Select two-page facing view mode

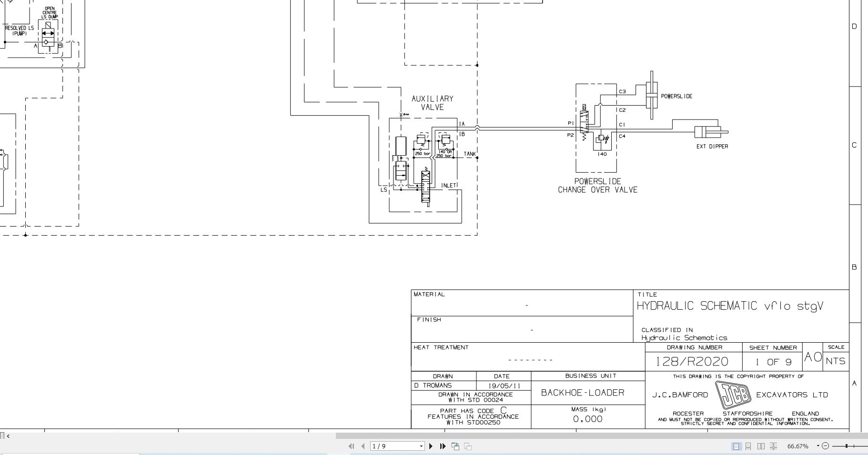(761, 446)
